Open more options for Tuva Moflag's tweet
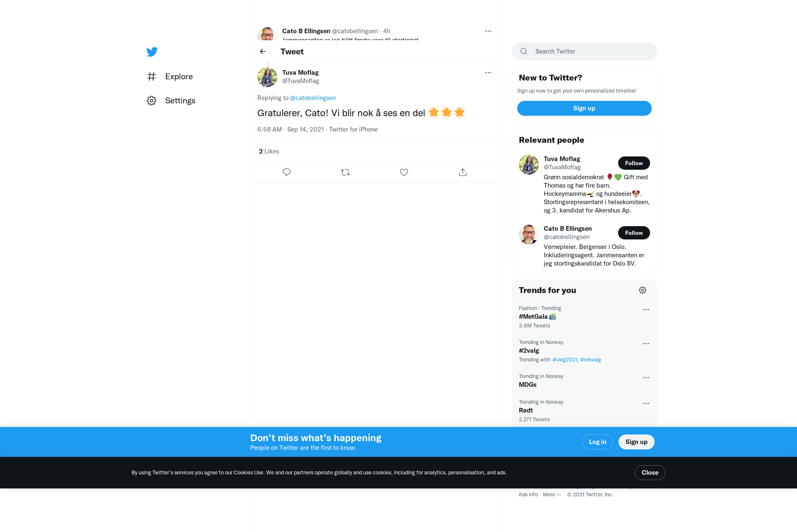 tap(488, 73)
